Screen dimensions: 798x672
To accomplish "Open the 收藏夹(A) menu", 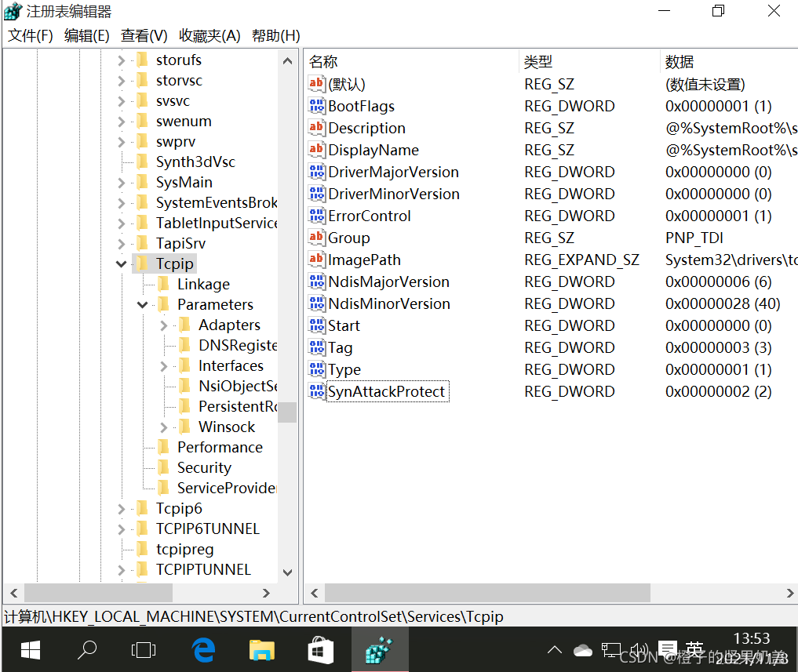I will click(x=210, y=35).
